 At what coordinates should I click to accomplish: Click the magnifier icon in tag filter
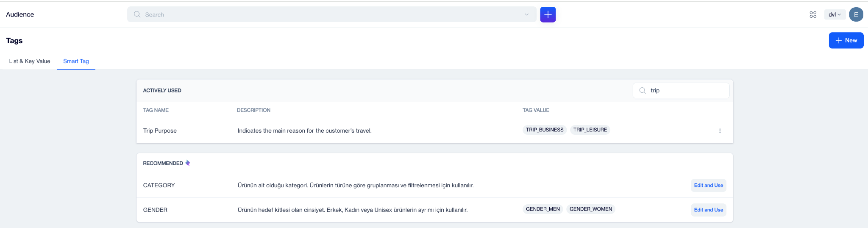(642, 90)
